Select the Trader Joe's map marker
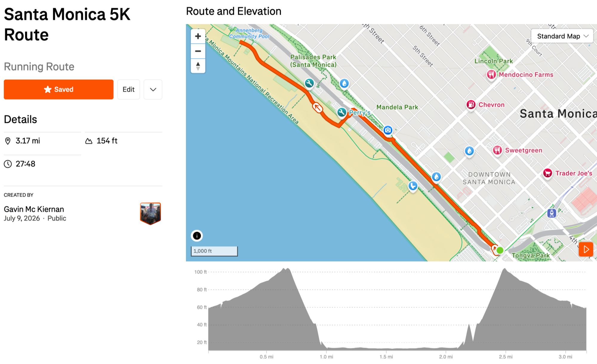 tap(547, 173)
